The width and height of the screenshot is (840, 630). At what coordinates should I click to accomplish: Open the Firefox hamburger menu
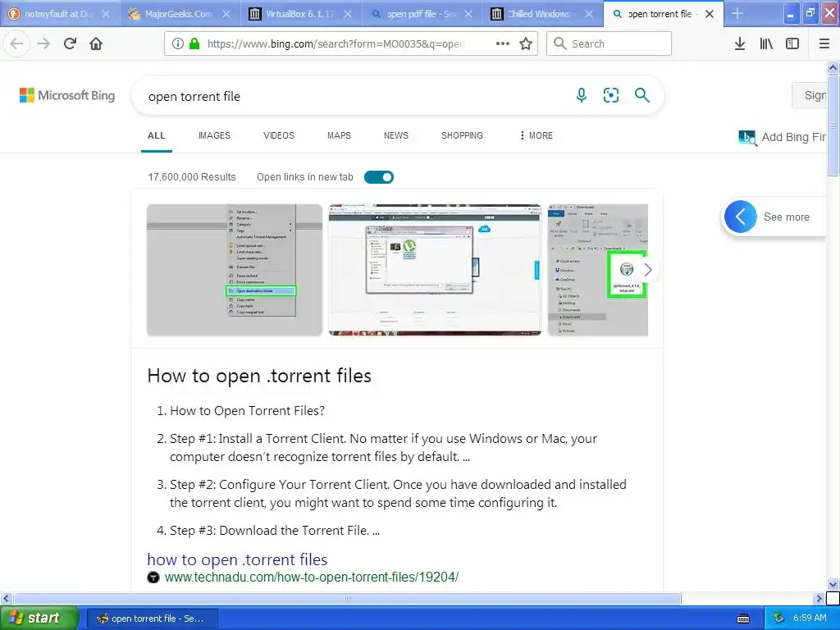[824, 44]
